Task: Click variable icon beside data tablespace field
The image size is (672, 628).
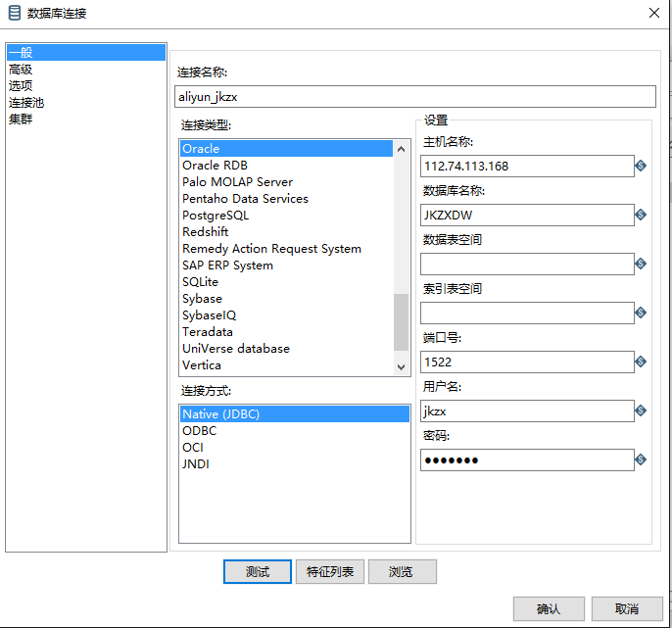Action: pos(641,264)
